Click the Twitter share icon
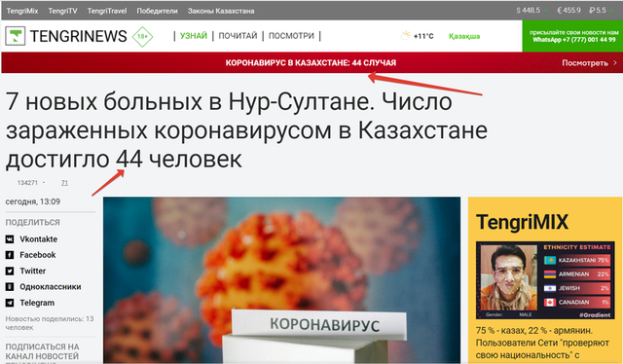 coord(10,271)
